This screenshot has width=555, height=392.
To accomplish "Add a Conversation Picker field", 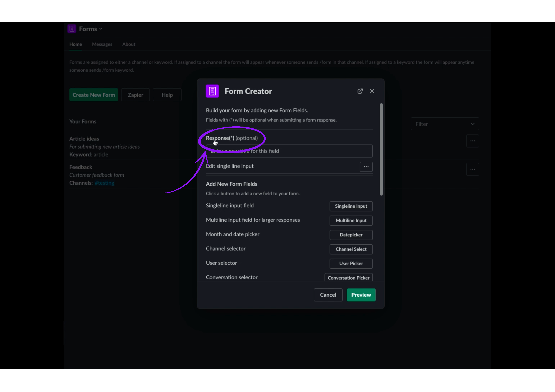I will click(x=349, y=278).
